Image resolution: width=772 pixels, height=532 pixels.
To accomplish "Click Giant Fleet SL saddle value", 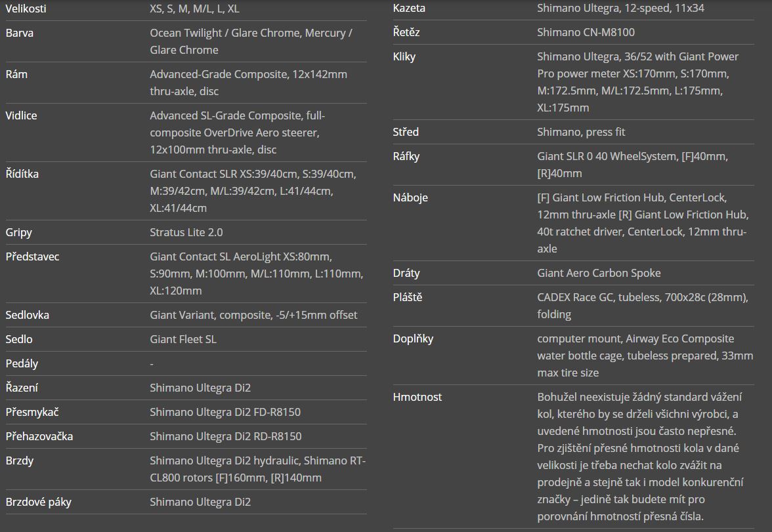I will point(183,339).
